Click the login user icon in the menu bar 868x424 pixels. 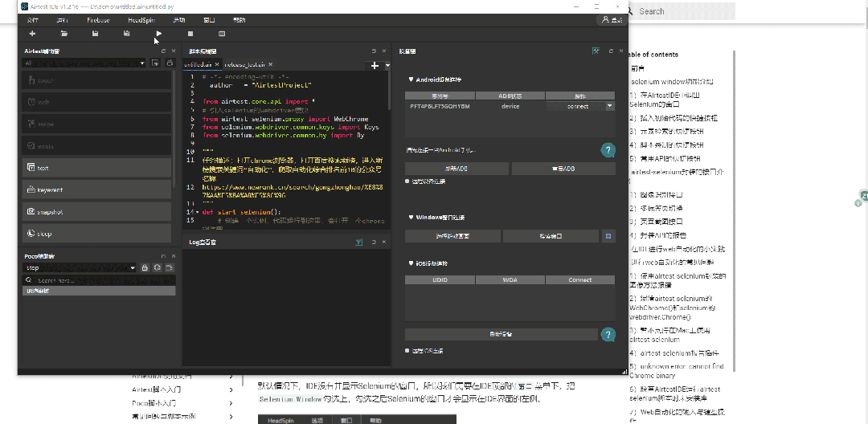coord(612,20)
